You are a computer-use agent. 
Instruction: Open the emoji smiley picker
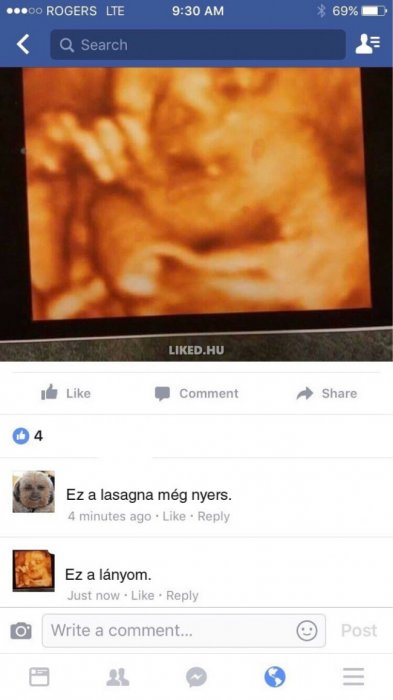(307, 630)
